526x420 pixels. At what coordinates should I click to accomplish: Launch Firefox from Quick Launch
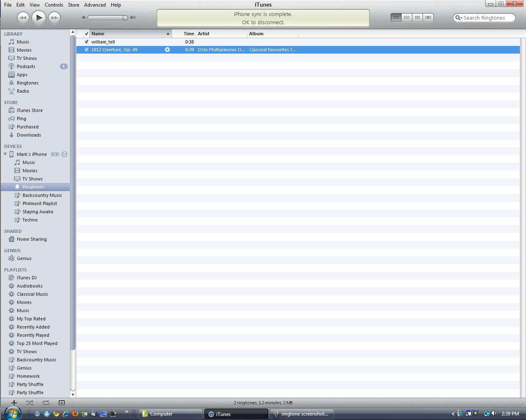[75, 414]
